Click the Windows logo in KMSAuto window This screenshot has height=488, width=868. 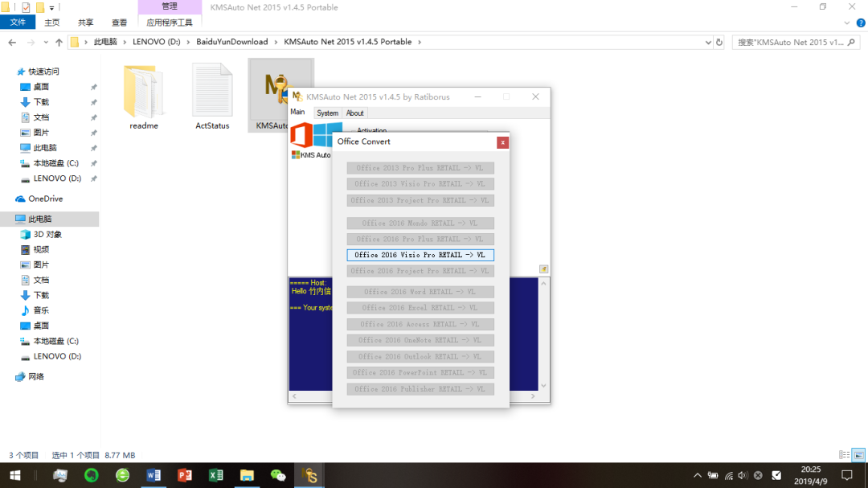click(x=326, y=134)
